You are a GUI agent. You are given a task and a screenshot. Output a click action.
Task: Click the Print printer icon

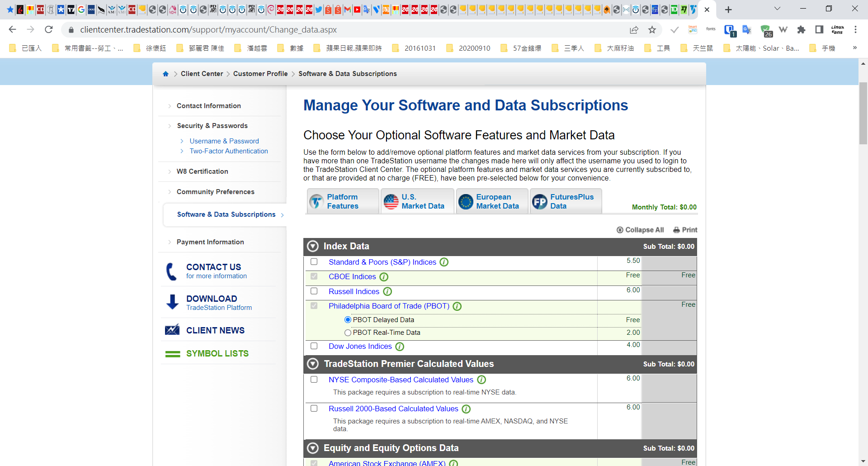click(x=676, y=230)
